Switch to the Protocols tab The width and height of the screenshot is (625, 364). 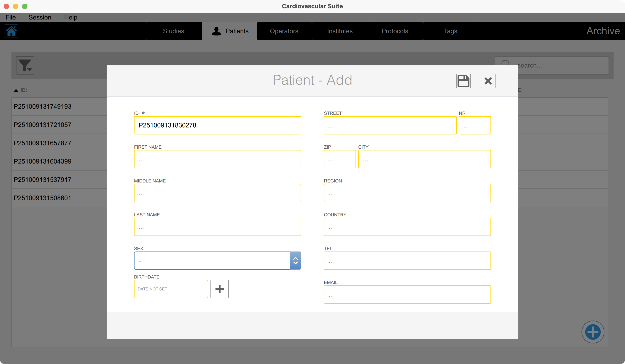pos(395,31)
